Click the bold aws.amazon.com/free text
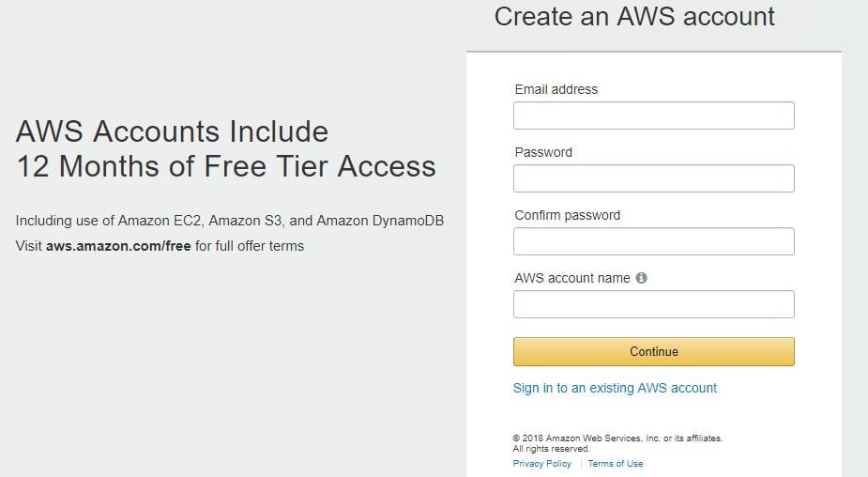The height and width of the screenshot is (477, 868). click(x=118, y=246)
